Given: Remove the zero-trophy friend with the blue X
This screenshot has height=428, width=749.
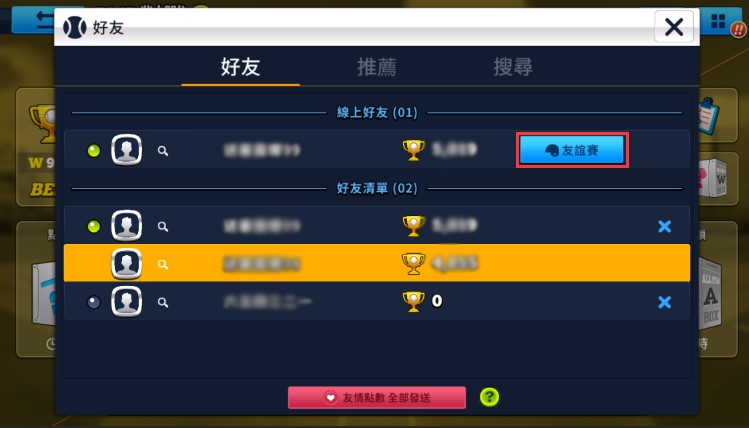Looking at the screenshot, I should (664, 302).
